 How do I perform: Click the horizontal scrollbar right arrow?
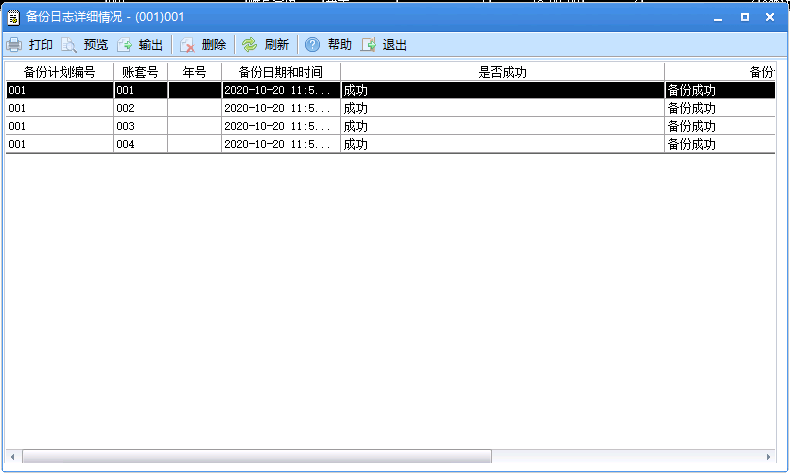tap(767, 456)
